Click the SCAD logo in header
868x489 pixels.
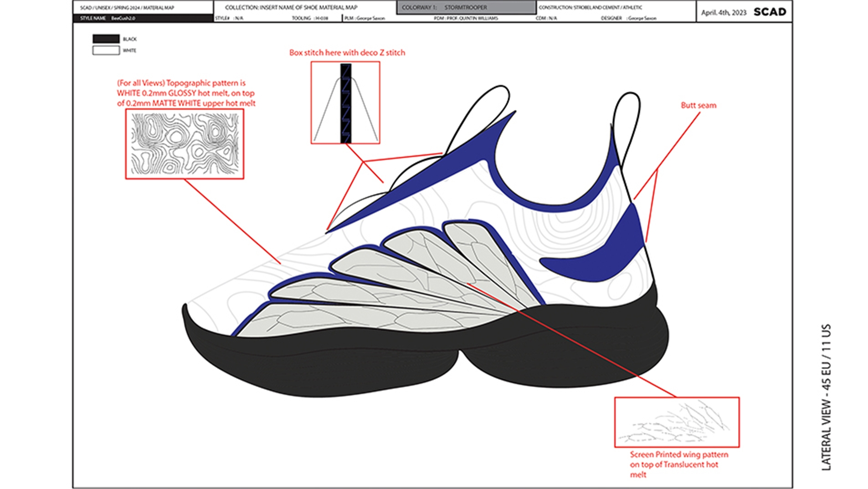[770, 12]
